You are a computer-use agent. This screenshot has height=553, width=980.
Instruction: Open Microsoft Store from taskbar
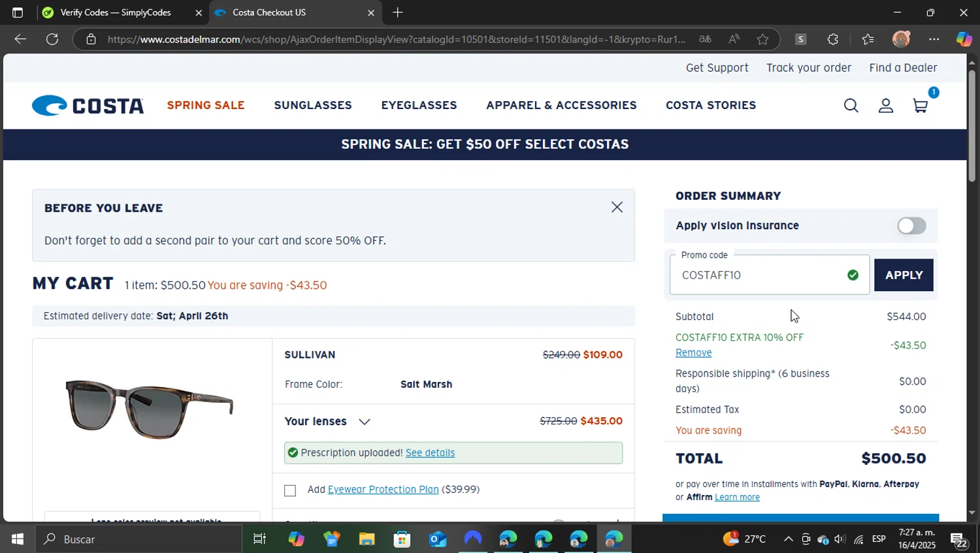[402, 539]
